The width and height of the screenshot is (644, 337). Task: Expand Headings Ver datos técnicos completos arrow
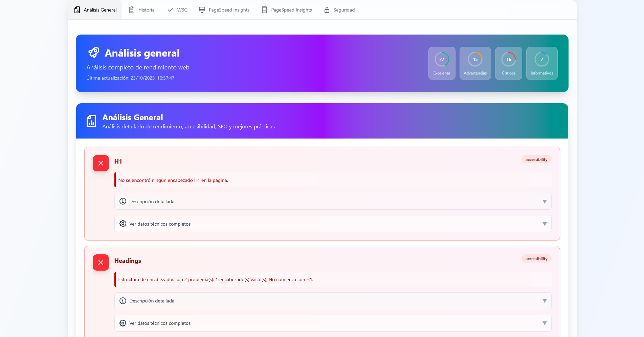pos(545,323)
